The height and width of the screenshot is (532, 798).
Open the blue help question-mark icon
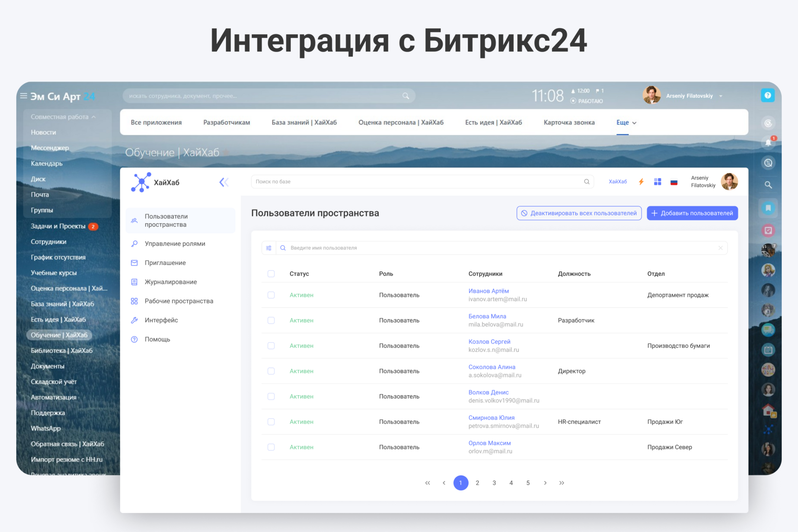coord(768,95)
